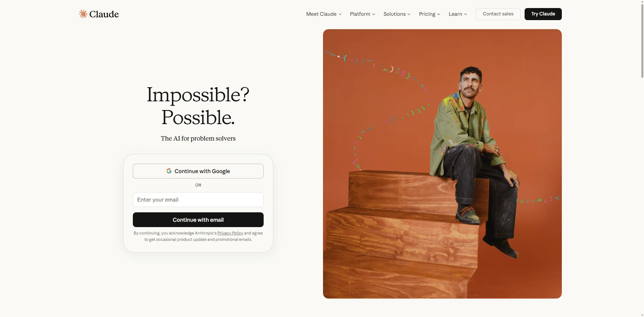Image resolution: width=644 pixels, height=317 pixels.
Task: Click the scrollbar down arrow
Action: (x=642, y=315)
